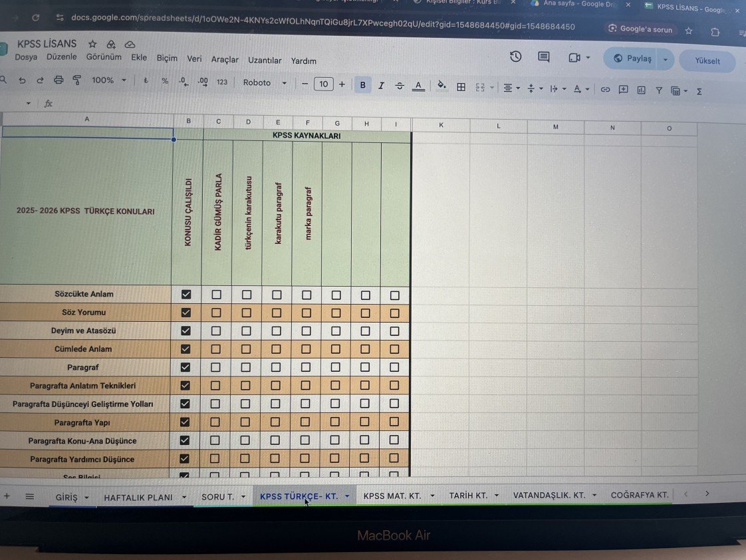Check Cümlede Anlam karakutu paragraf box
The image size is (746, 560).
[x=276, y=349]
